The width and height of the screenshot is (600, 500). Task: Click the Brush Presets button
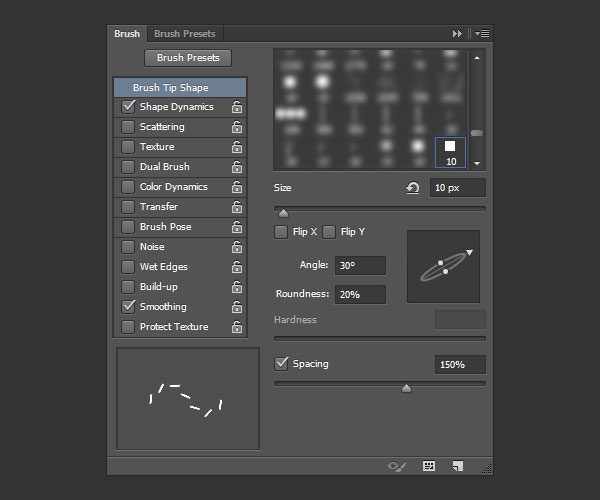tap(188, 58)
